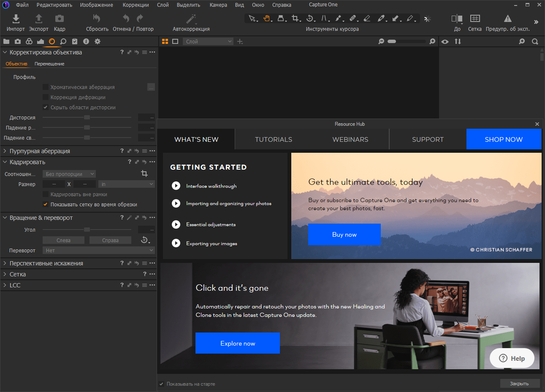Click the До before/after view icon

[x=457, y=19]
